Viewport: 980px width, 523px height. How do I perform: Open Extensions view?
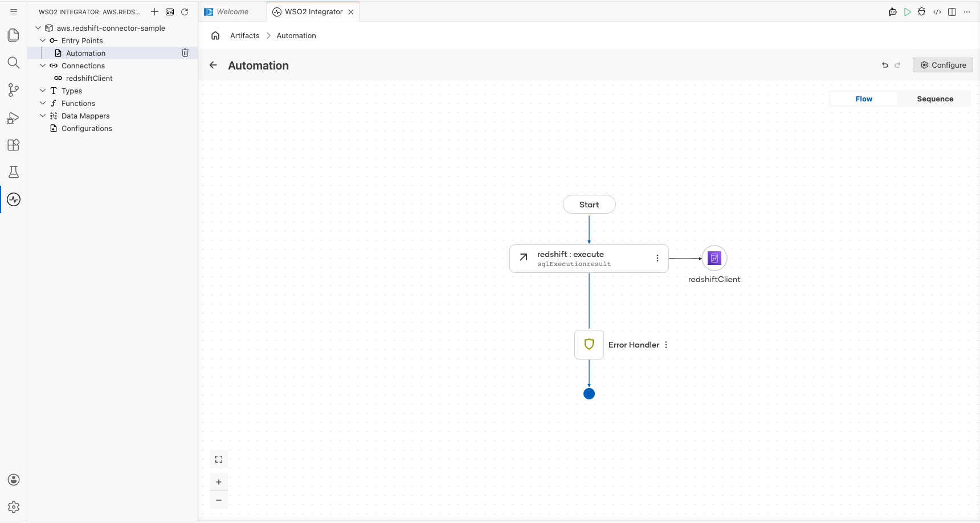pos(13,145)
